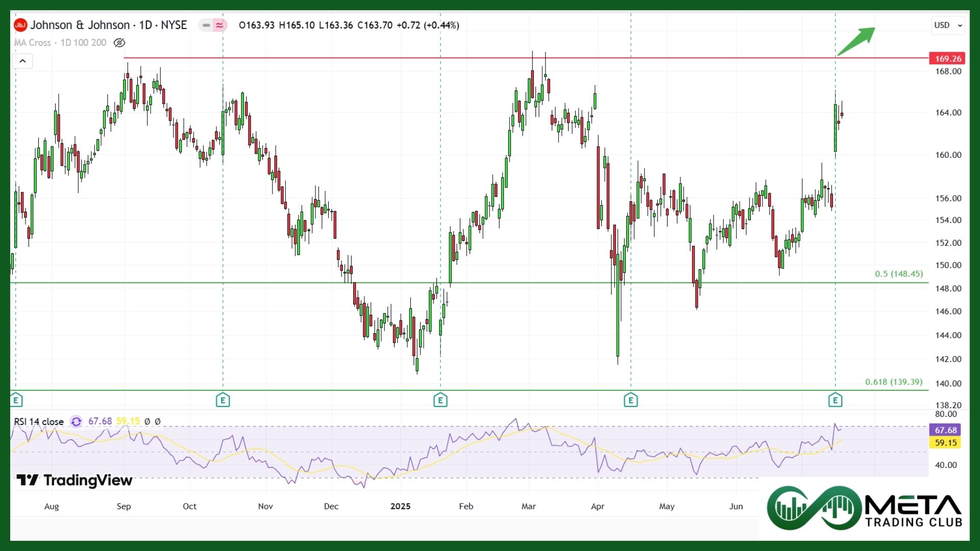Collapse the indicator legend with chevron

pyautogui.click(x=22, y=61)
